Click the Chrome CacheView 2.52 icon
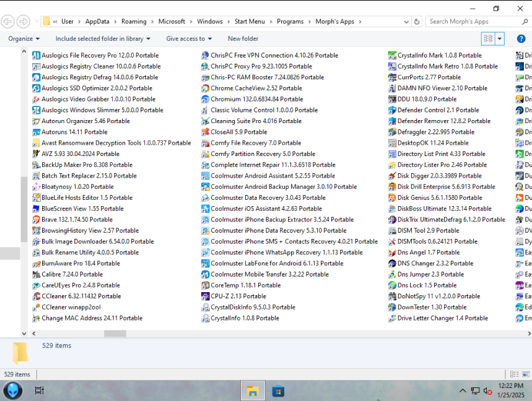The width and height of the screenshot is (532, 401). tap(205, 88)
